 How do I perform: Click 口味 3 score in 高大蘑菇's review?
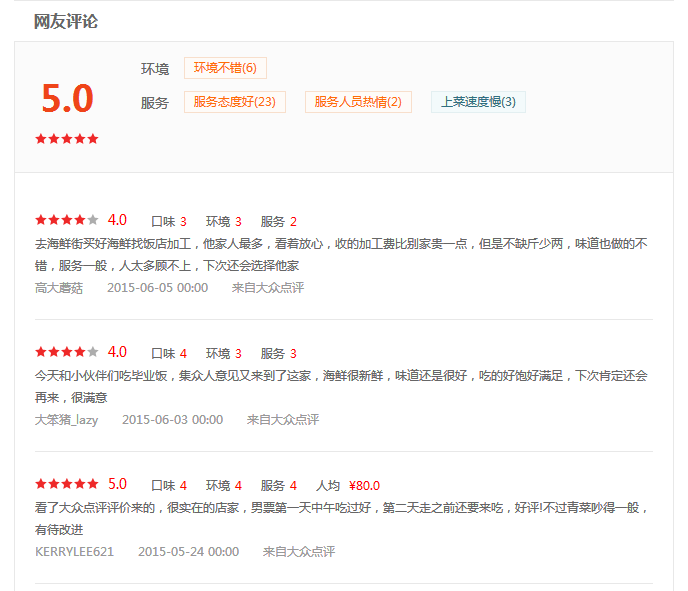(169, 222)
